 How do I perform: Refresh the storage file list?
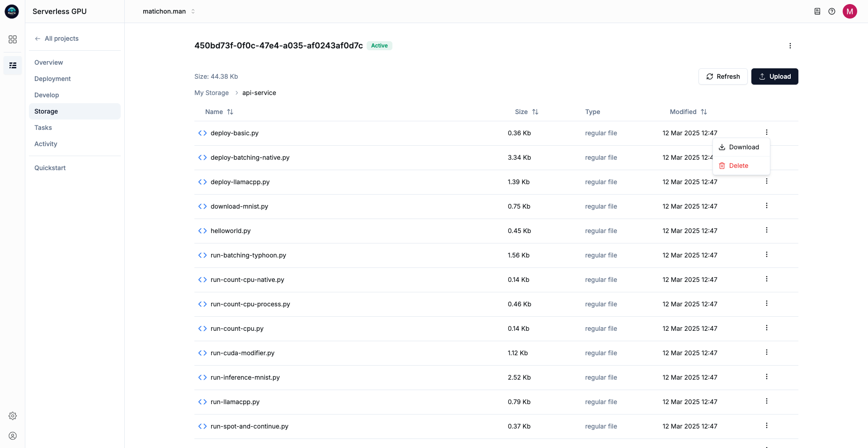click(x=722, y=76)
